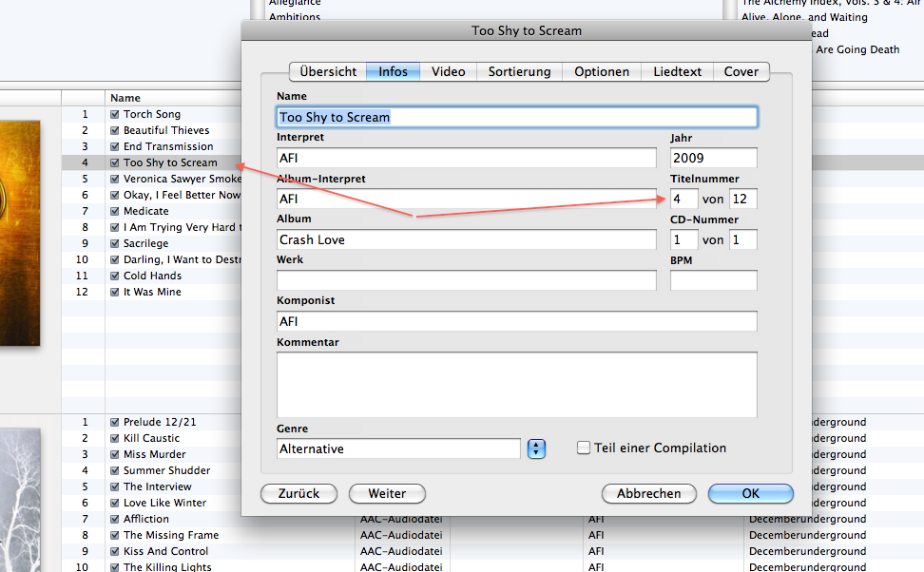The width and height of the screenshot is (924, 572).
Task: Uncheck the Sacrilege checkbox
Action: point(115,243)
